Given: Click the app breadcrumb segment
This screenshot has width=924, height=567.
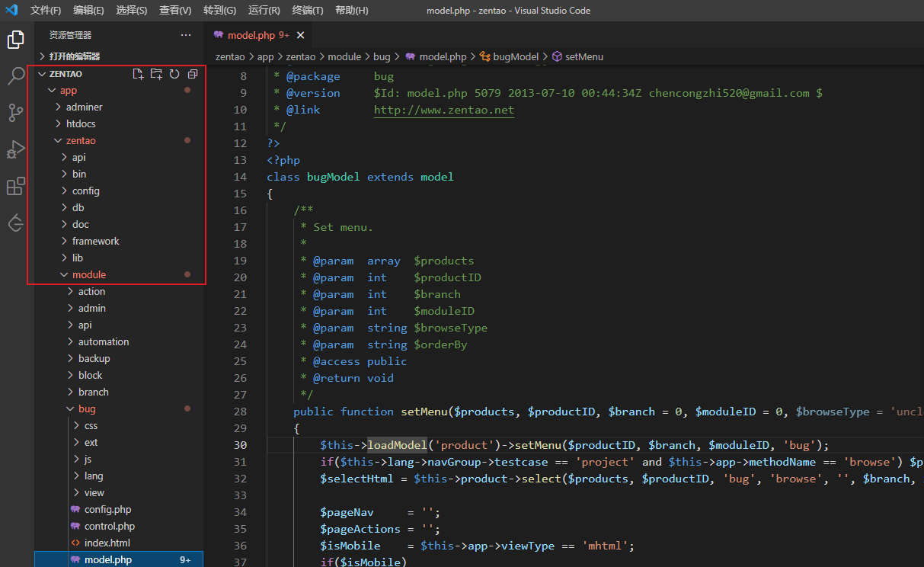Looking at the screenshot, I should click(x=265, y=56).
